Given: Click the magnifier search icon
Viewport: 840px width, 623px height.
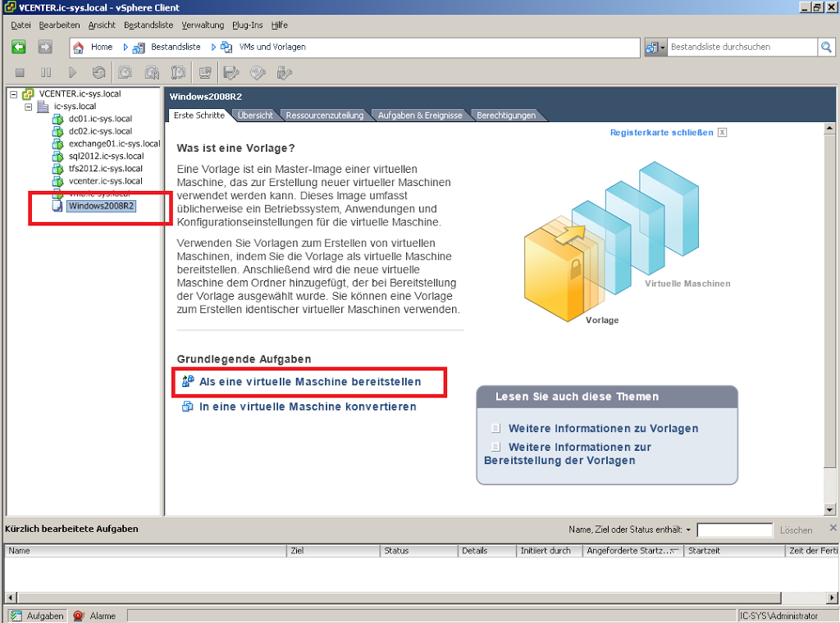Looking at the screenshot, I should tap(826, 48).
